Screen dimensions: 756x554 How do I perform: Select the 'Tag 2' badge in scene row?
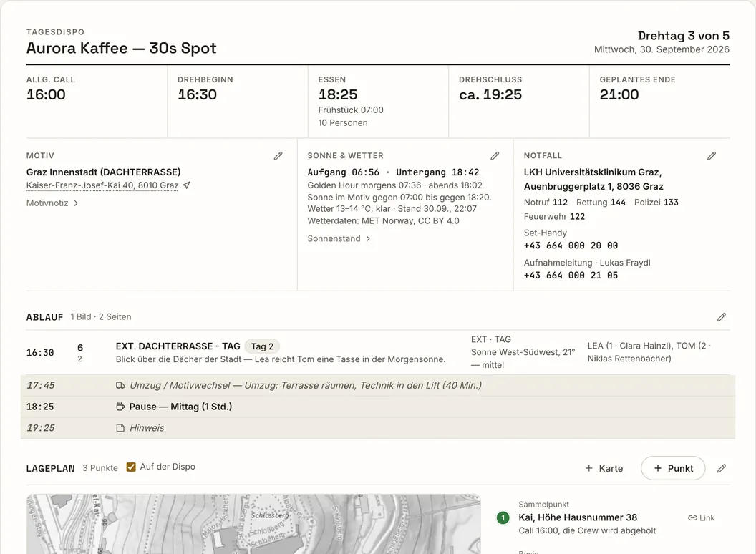(262, 346)
